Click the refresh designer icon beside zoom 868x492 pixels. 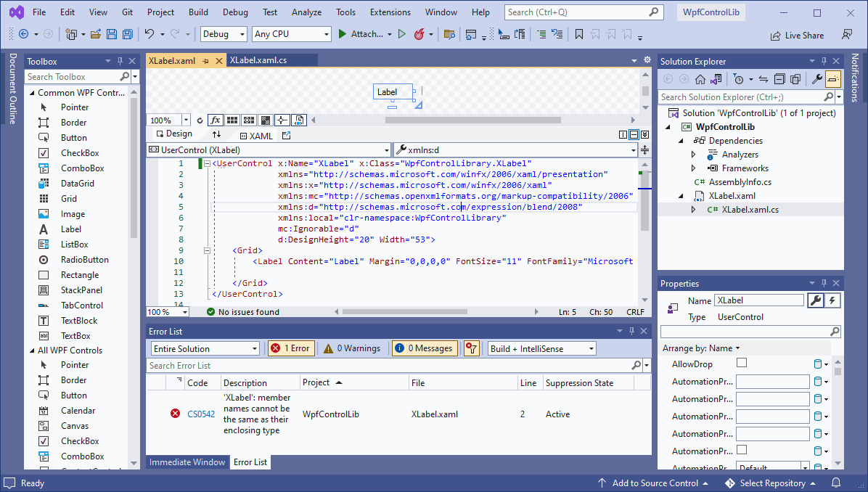[x=200, y=120]
